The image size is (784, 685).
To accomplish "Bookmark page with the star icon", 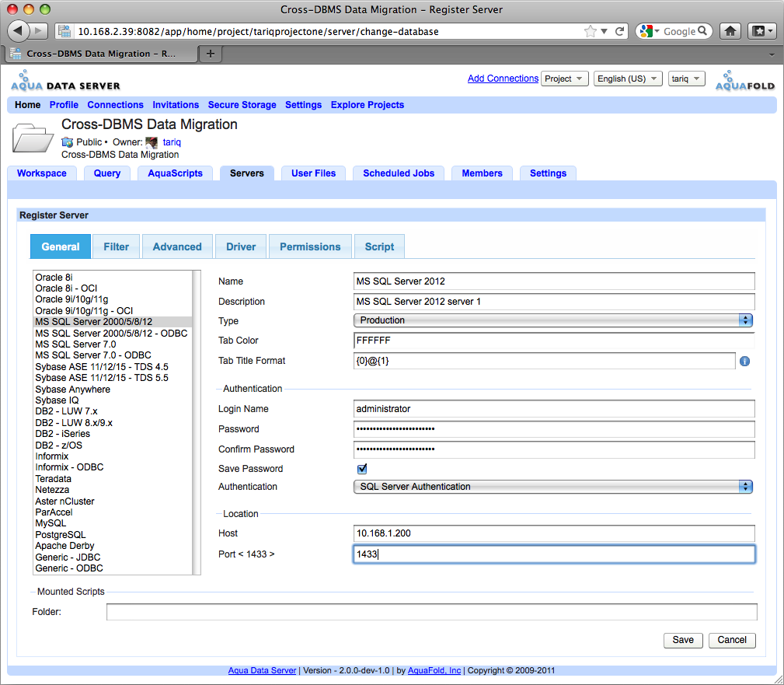I will (x=590, y=31).
